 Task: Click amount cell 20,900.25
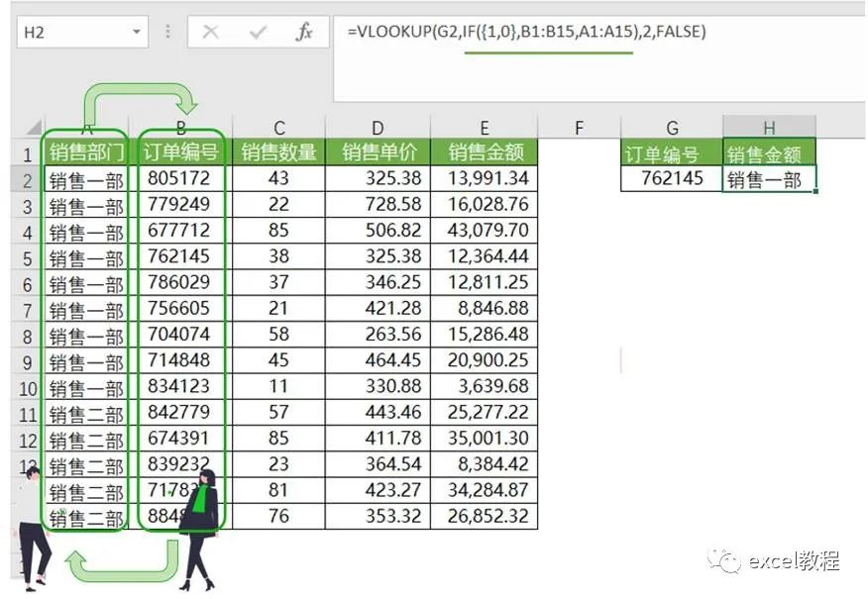pyautogui.click(x=484, y=360)
